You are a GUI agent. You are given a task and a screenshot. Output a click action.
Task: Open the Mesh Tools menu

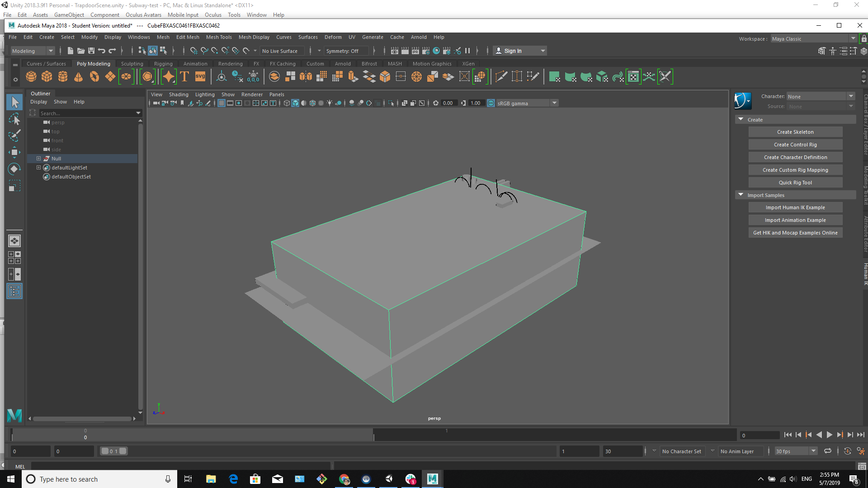tap(219, 37)
